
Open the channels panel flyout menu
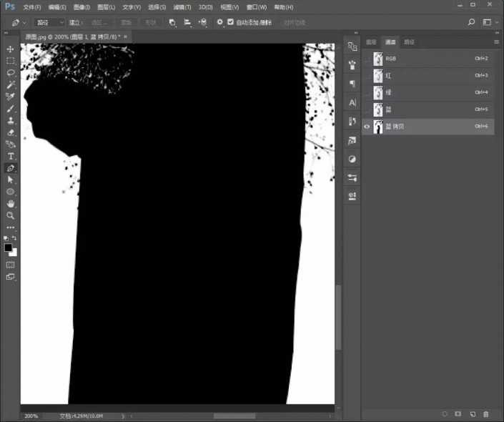[496, 42]
